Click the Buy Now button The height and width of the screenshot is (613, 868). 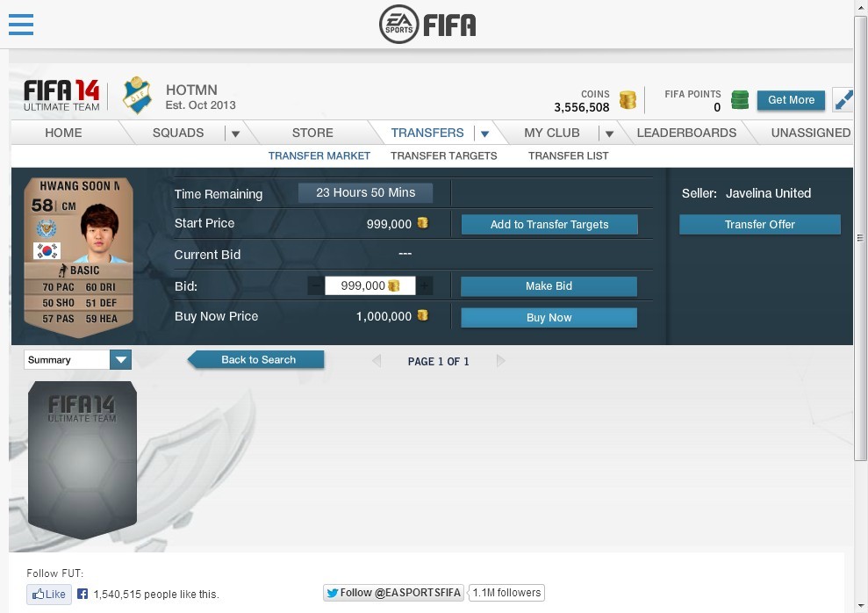pyautogui.click(x=549, y=318)
